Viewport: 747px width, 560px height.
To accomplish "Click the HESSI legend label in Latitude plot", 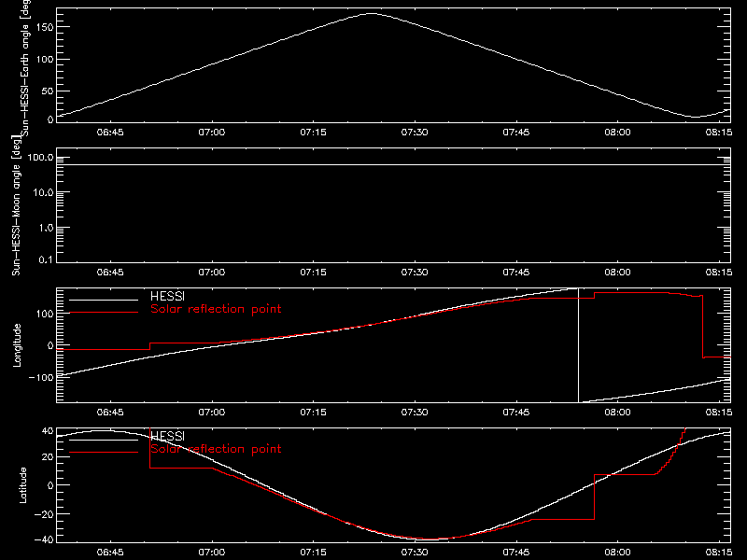I will pyautogui.click(x=167, y=436).
